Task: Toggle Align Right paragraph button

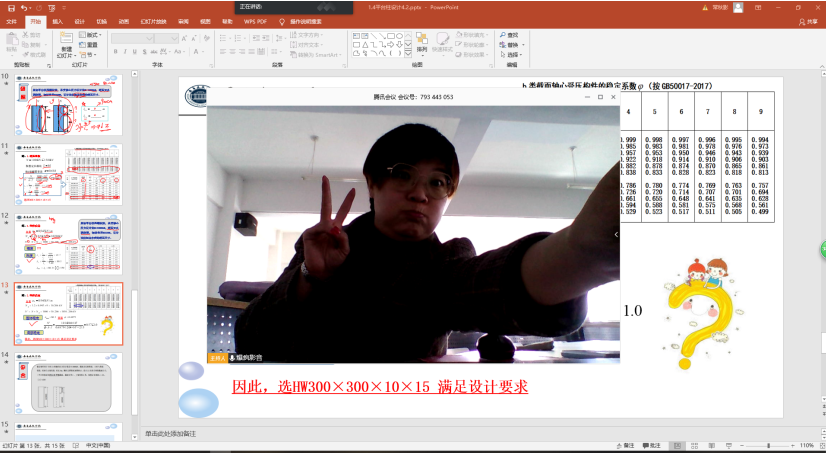Action: [x=242, y=52]
